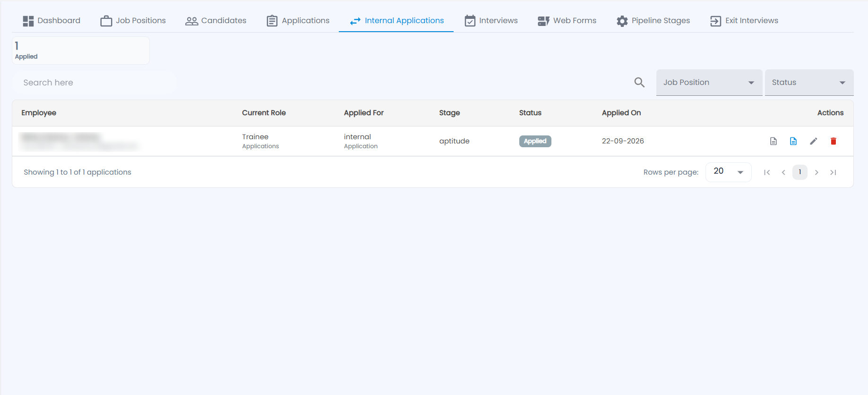Switch to Web Forms tab
This screenshot has width=868, height=395.
click(567, 21)
